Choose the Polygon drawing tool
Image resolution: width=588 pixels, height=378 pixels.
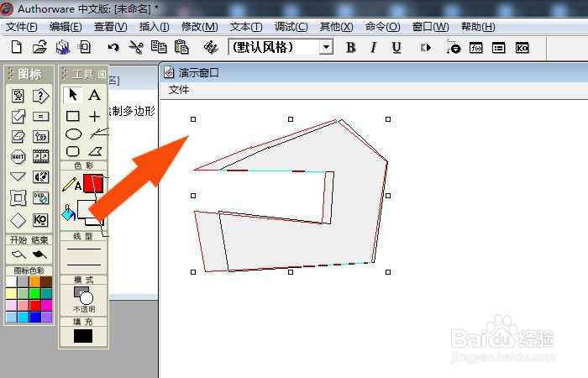(95, 151)
